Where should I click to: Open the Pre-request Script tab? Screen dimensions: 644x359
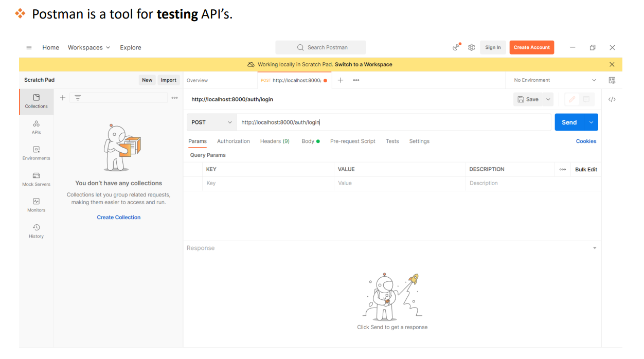tap(353, 141)
